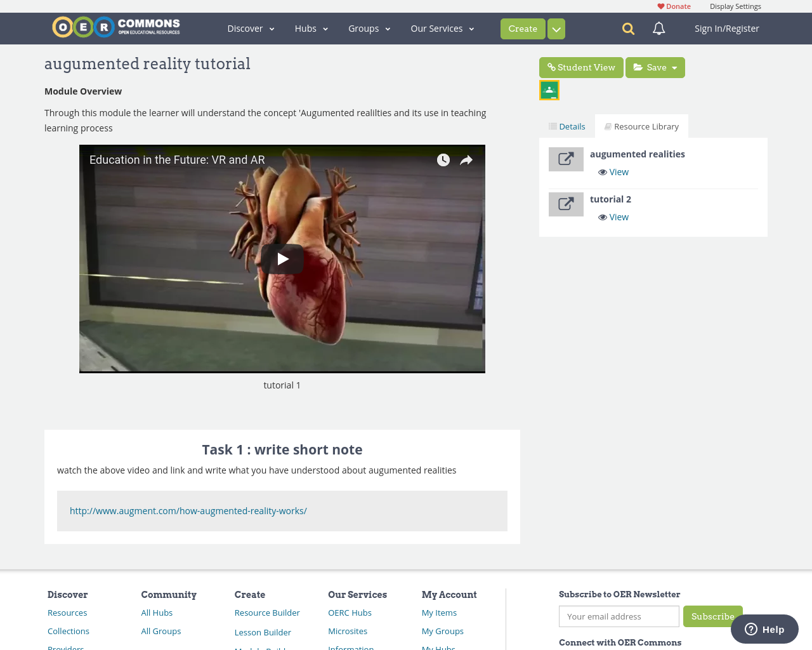Open the 'augumented realities' external link icon
This screenshot has height=650, width=812.
[x=566, y=159]
